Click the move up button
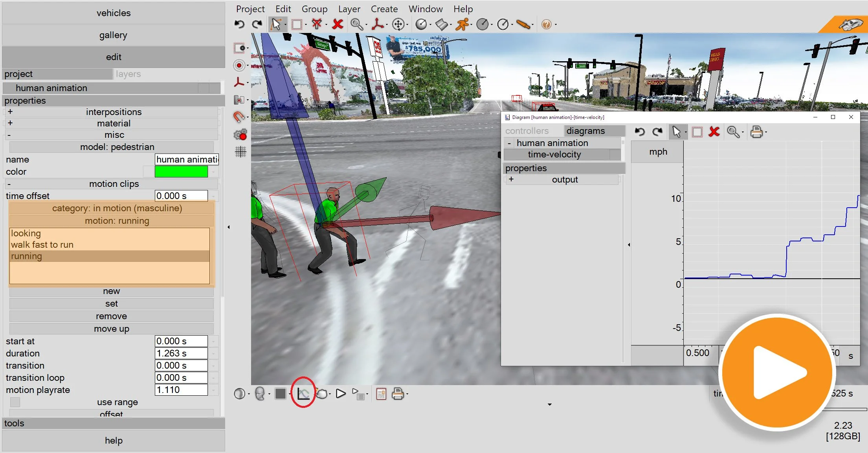868x453 pixels. [111, 329]
